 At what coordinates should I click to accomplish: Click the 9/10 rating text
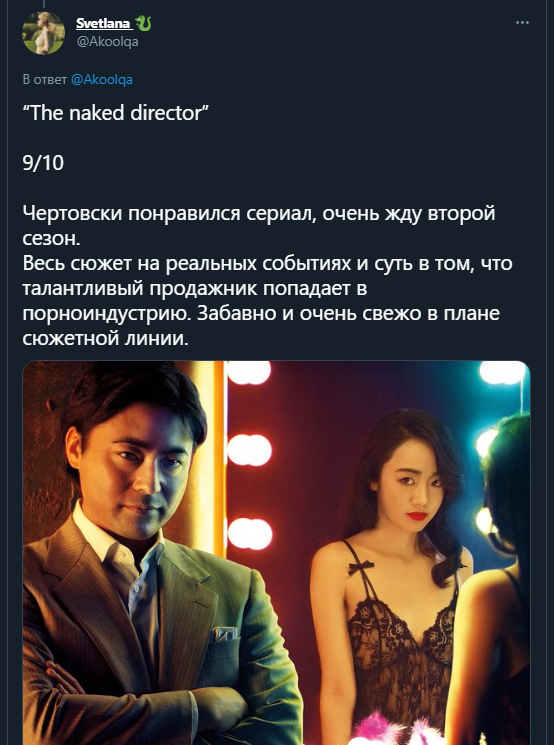pyautogui.click(x=43, y=163)
